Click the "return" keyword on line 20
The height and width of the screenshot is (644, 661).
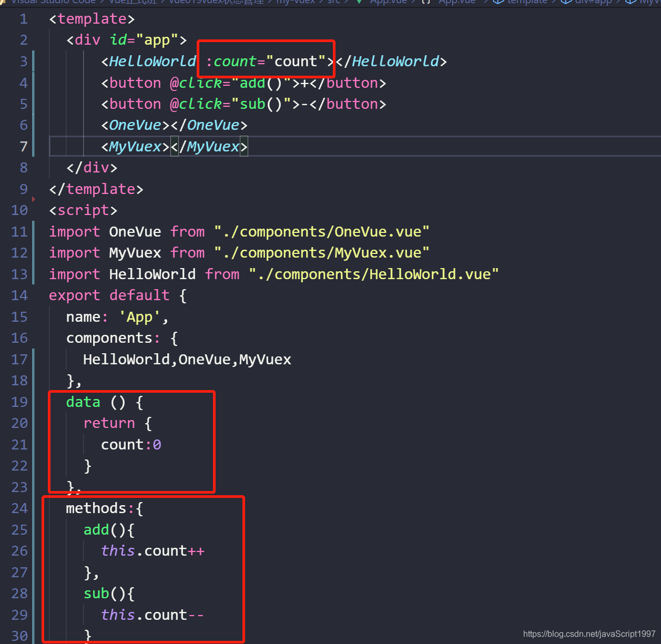[x=109, y=423]
